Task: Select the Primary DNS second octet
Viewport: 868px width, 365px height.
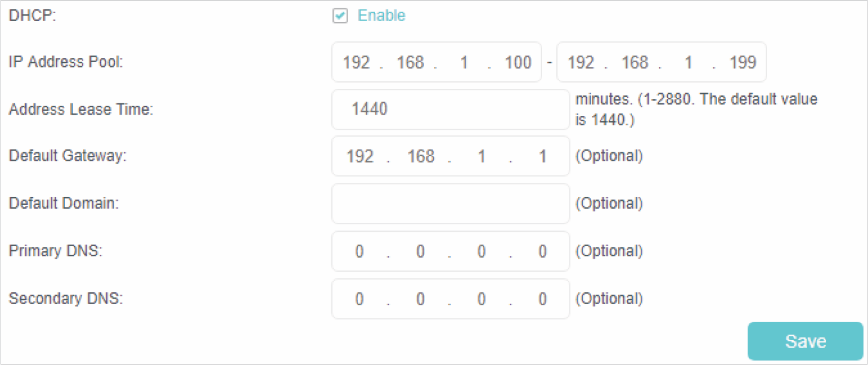Action: 420,251
